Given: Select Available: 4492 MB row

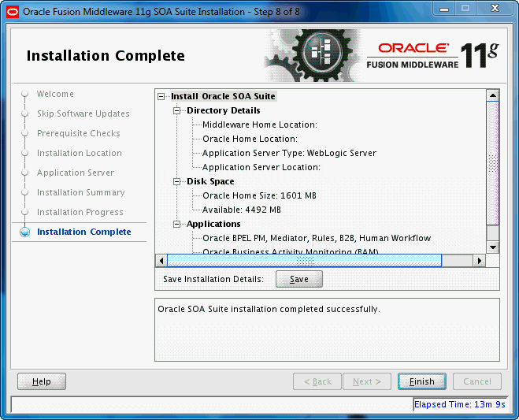Looking at the screenshot, I should [x=242, y=210].
